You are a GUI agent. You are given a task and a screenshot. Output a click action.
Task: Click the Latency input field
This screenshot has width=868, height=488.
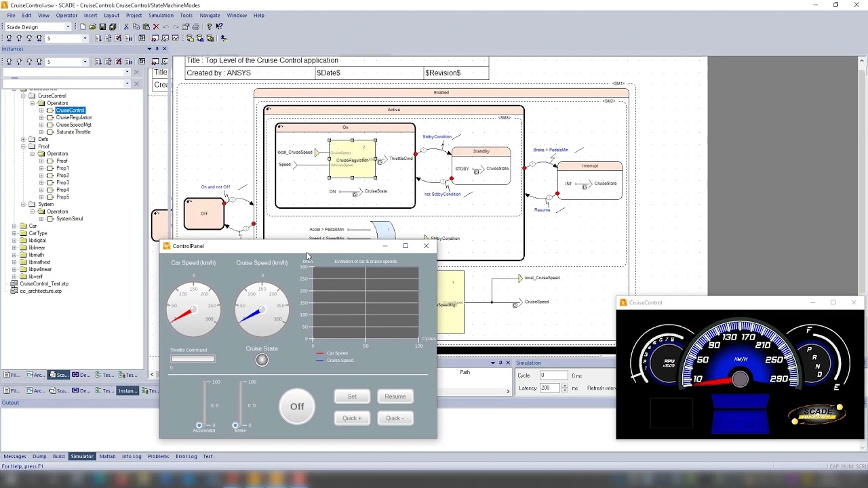(550, 388)
